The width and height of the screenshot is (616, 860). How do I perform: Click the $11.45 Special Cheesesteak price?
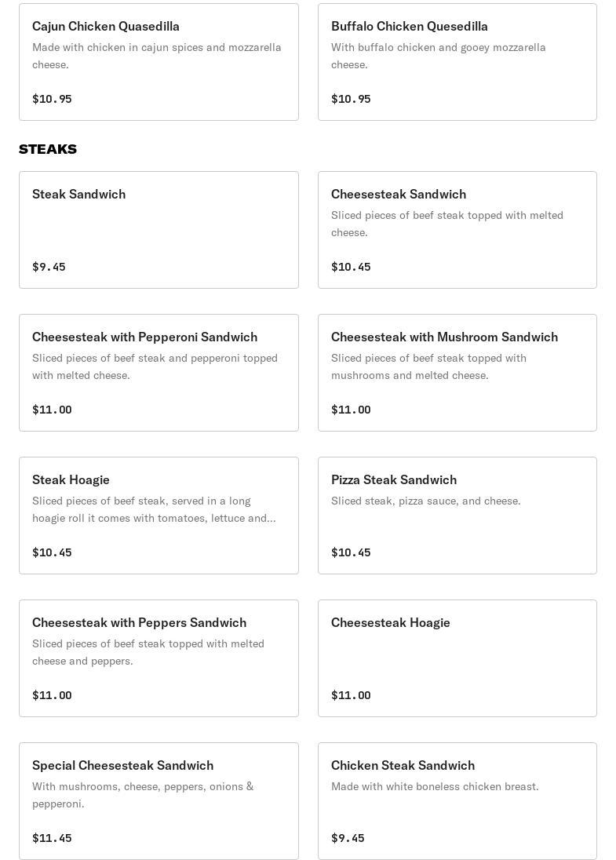(52, 838)
